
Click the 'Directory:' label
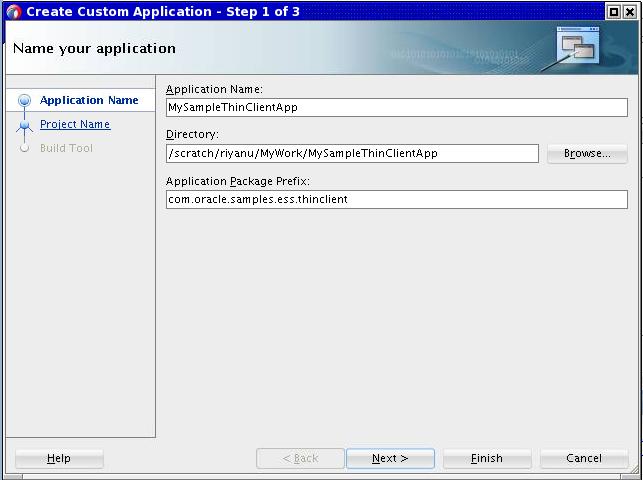click(x=192, y=134)
